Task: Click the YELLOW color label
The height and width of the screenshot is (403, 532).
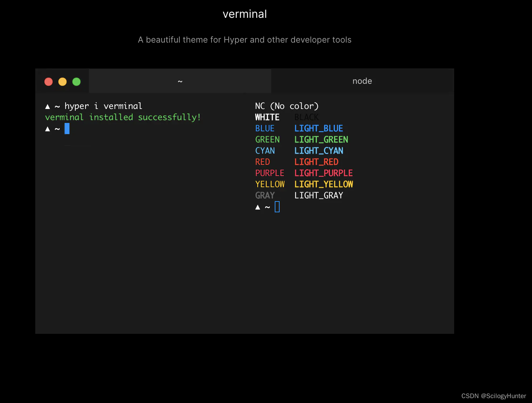Action: [270, 184]
